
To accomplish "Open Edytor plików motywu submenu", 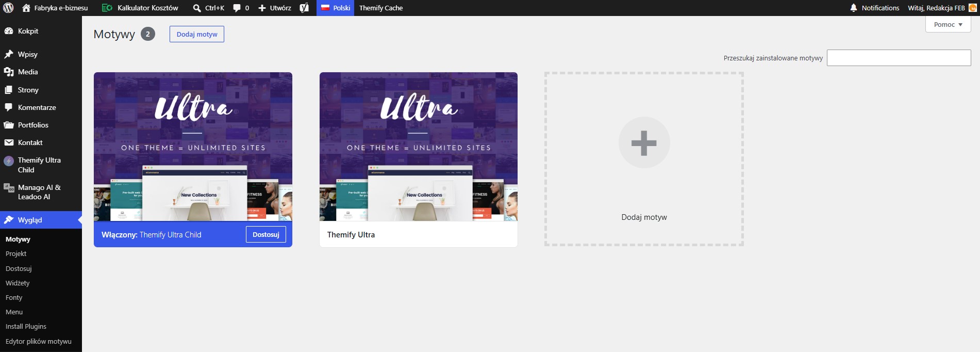I will tap(39, 341).
